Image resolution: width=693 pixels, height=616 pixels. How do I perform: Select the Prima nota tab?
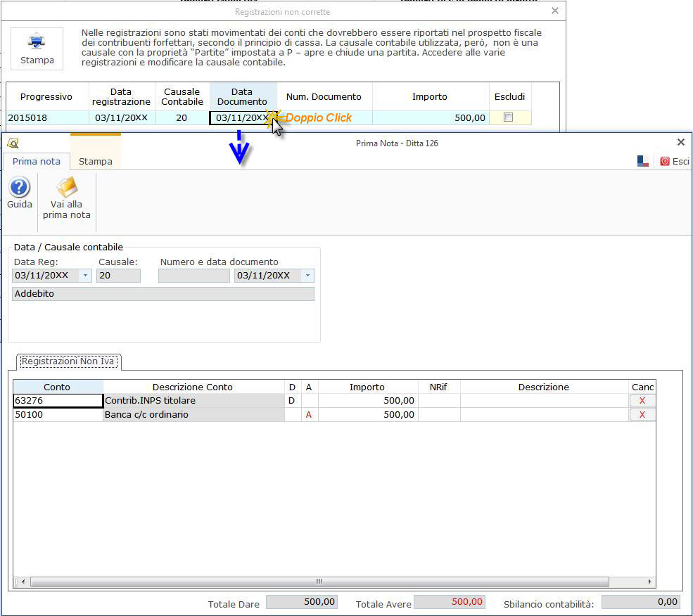click(36, 161)
